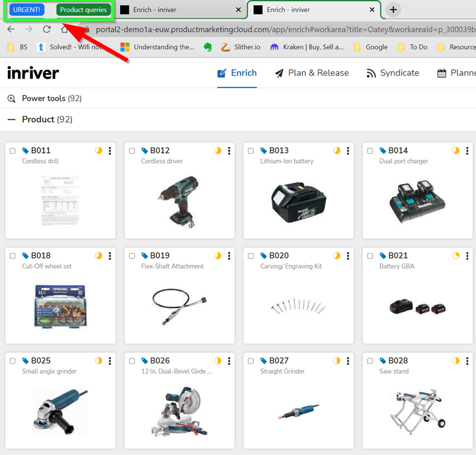Open product B013 title link

[x=278, y=151]
